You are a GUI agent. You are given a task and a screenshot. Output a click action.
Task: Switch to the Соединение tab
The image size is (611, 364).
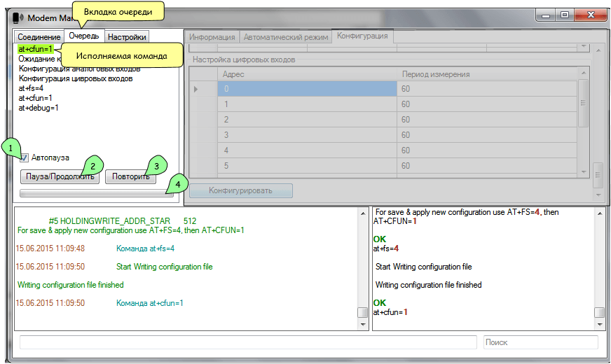tap(39, 37)
